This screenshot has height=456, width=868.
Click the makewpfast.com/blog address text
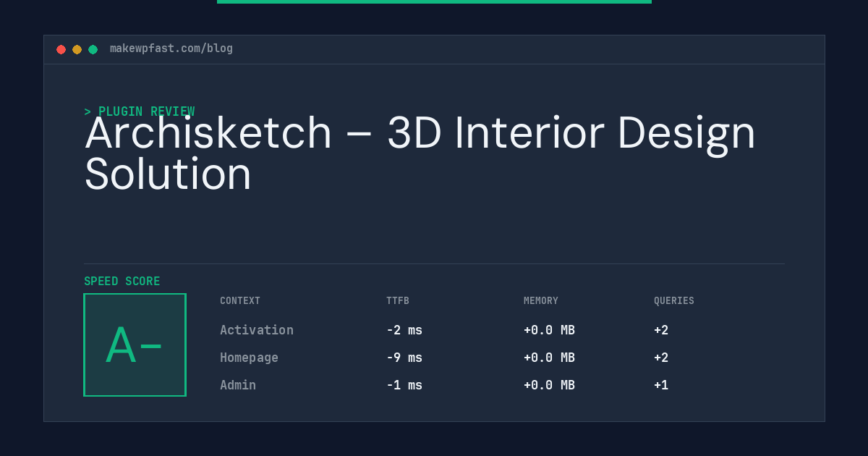click(171, 48)
